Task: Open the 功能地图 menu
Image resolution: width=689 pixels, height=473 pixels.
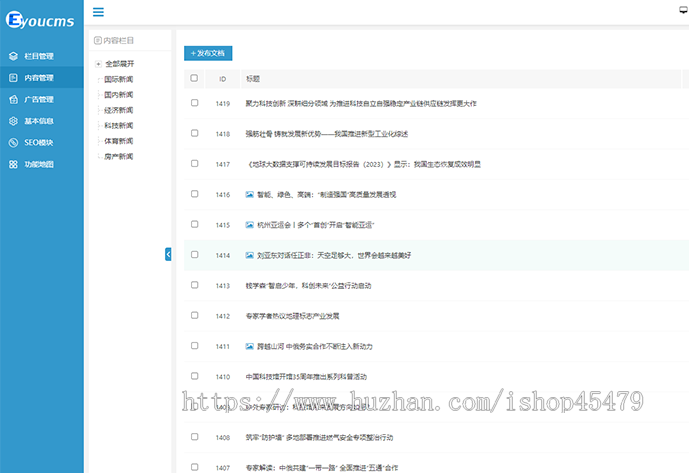Action: pos(42,164)
